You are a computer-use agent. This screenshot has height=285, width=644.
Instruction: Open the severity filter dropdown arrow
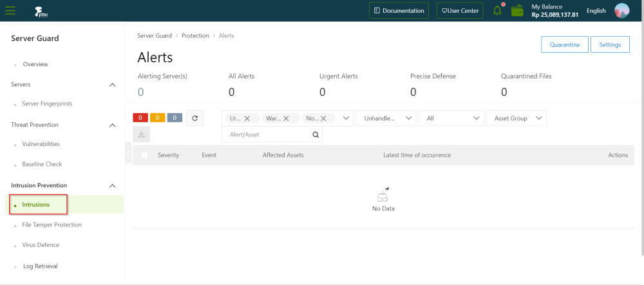[346, 118]
